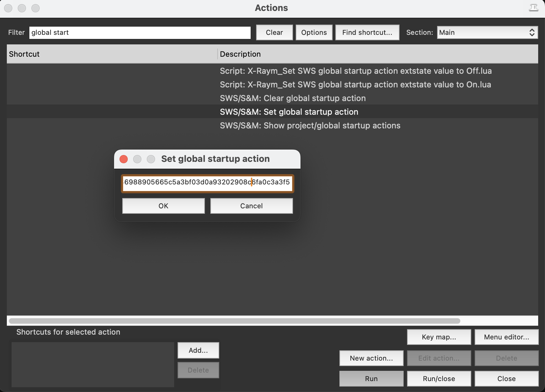Confirm startup action with OK
The image size is (545, 392).
click(164, 206)
